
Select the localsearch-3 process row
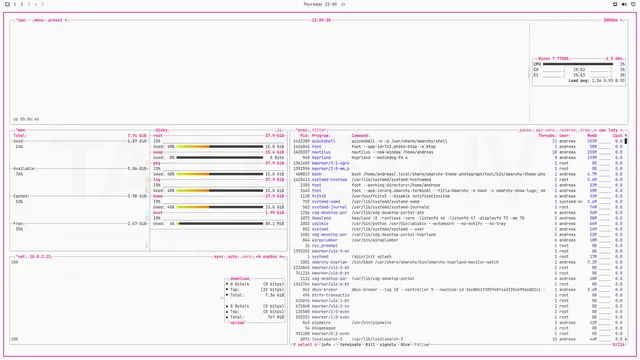tap(458, 339)
